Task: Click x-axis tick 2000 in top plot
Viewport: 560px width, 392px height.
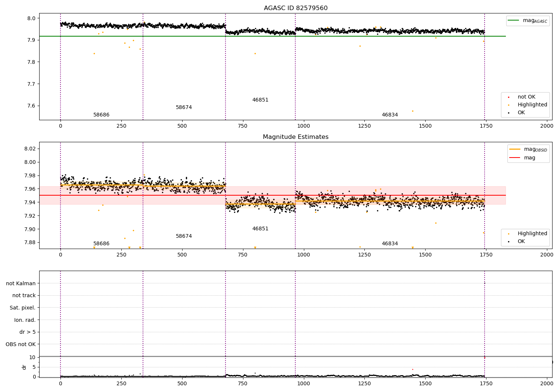Action: tap(547, 126)
